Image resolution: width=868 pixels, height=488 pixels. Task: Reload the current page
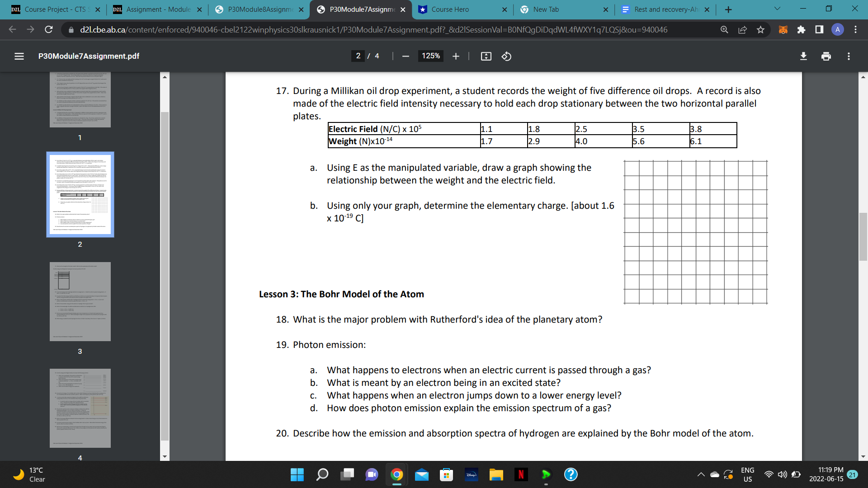click(49, 29)
